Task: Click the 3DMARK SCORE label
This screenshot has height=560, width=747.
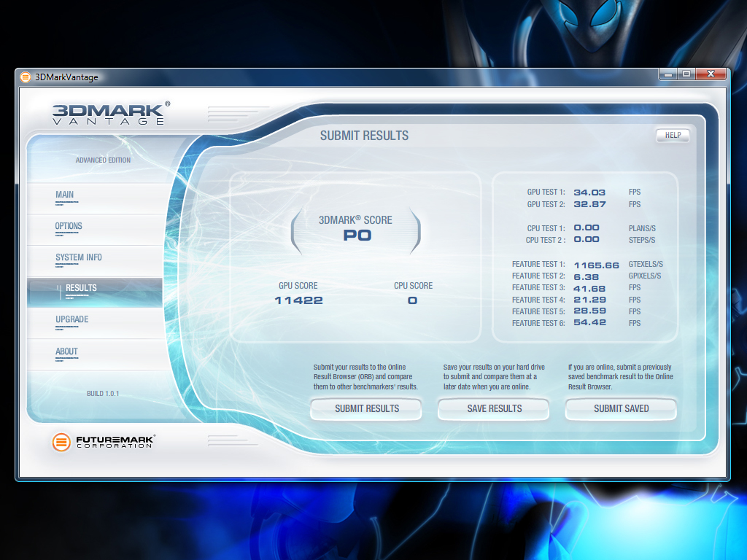Action: tap(355, 220)
